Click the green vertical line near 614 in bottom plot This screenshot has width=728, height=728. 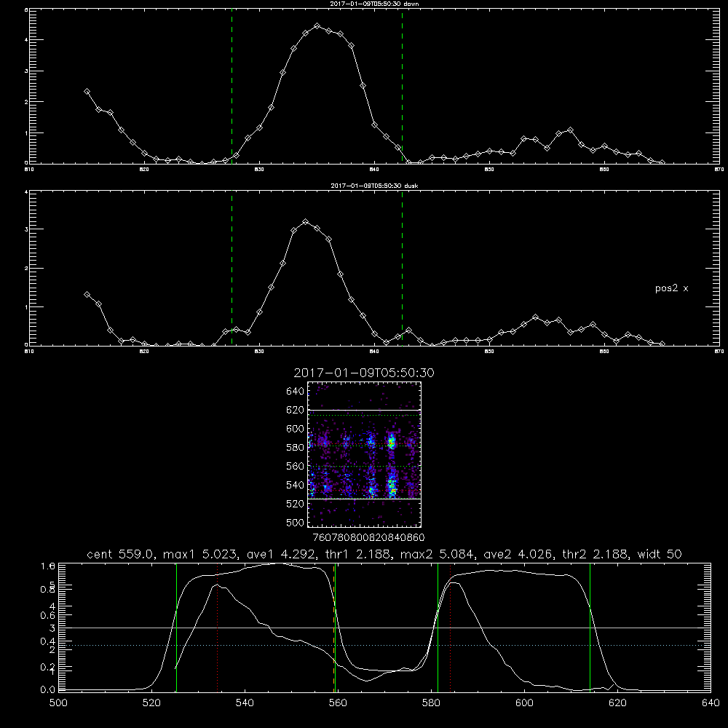[x=590, y=628]
